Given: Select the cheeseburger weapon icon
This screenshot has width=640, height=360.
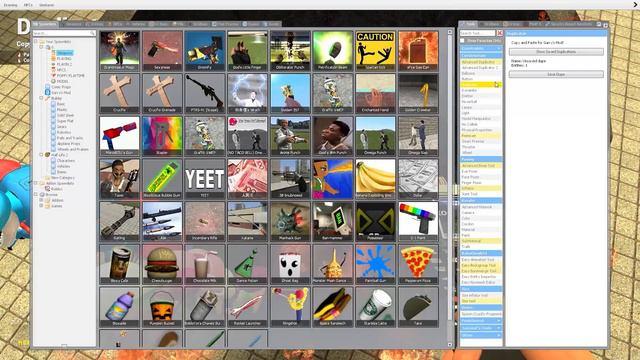Looking at the screenshot, I should click(162, 264).
